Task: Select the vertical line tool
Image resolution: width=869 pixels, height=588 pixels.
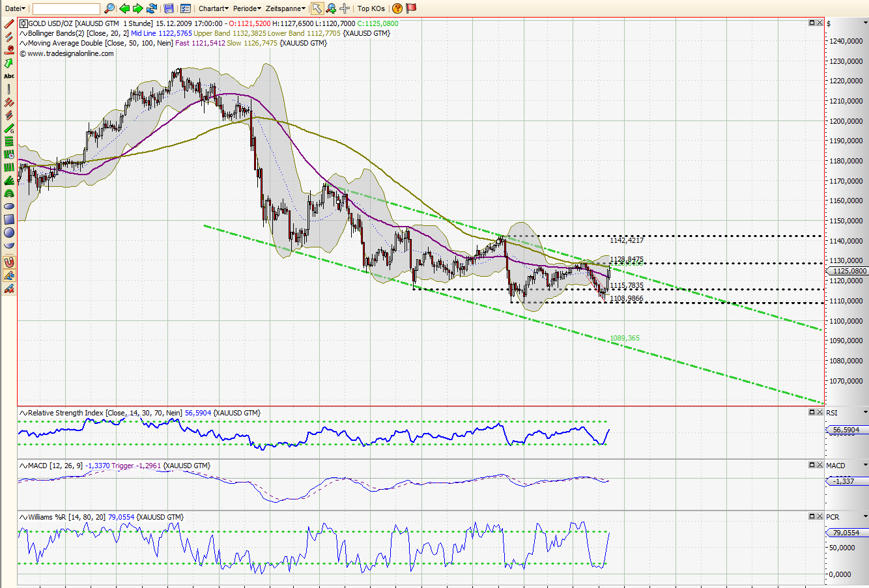Action: 9,89
